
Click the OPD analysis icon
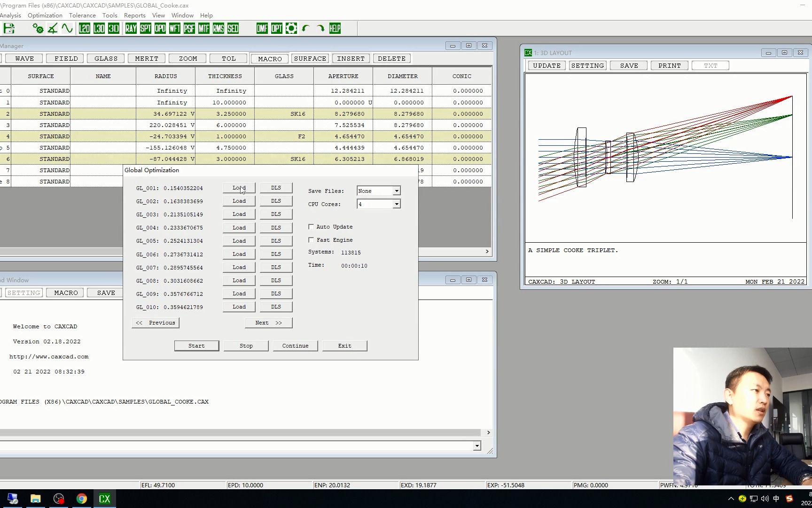(160, 28)
